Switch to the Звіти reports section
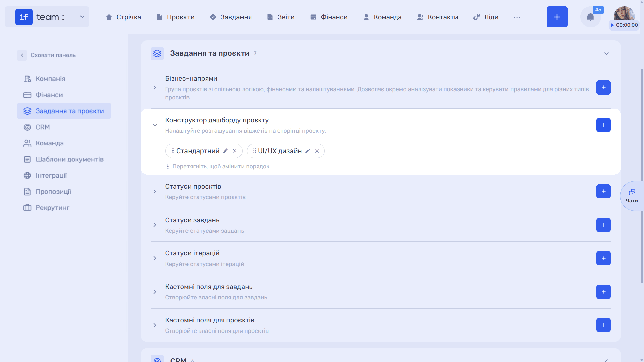Viewport: 644px width, 362px height. point(281,17)
